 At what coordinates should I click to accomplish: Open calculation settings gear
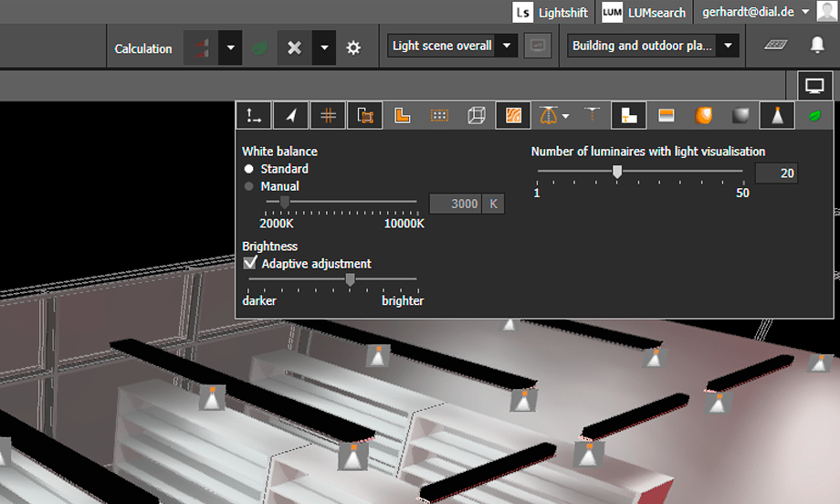pos(353,47)
